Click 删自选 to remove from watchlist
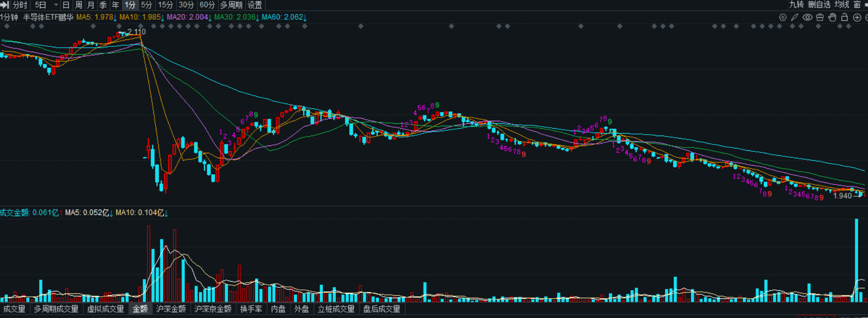The width and height of the screenshot is (868, 318). tap(819, 5)
